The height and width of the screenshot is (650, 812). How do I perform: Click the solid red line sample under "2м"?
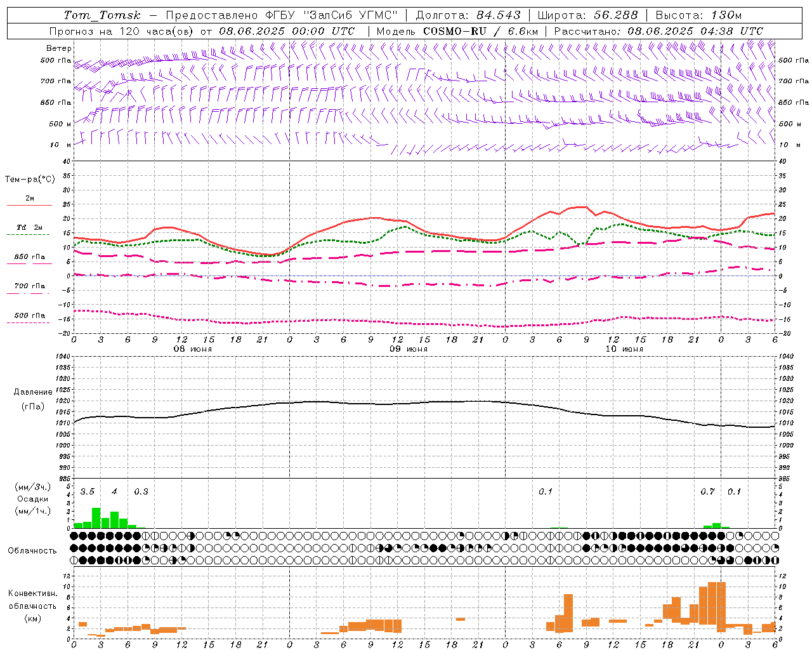coord(29,205)
